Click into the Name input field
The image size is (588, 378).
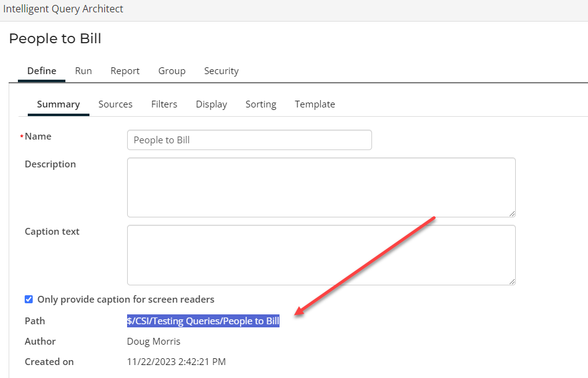249,140
